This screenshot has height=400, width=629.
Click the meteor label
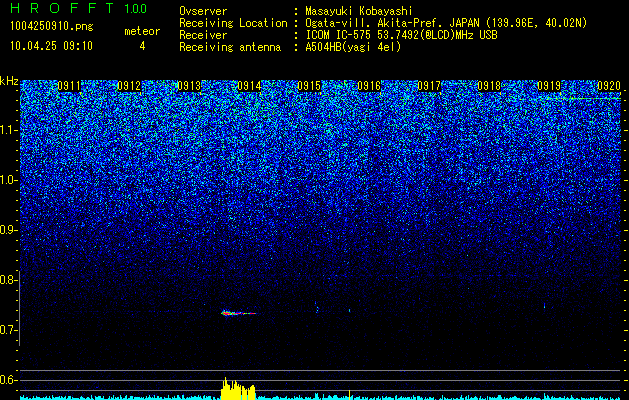(142, 31)
